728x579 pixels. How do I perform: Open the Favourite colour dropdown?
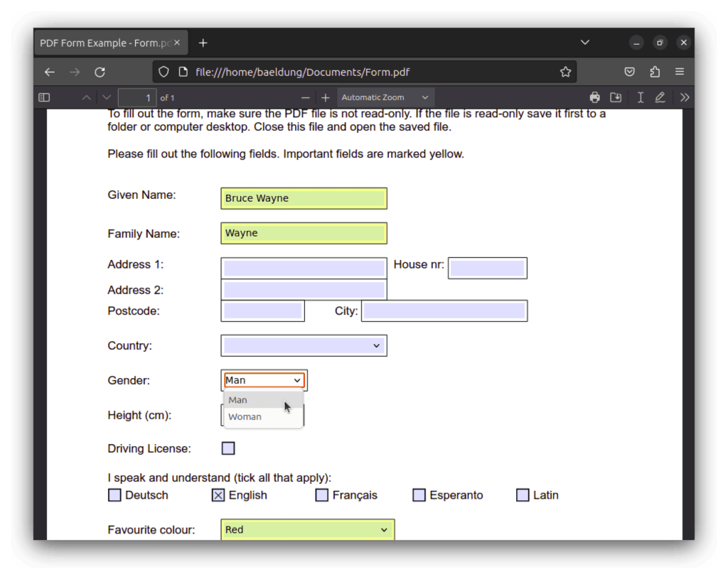coord(308,529)
